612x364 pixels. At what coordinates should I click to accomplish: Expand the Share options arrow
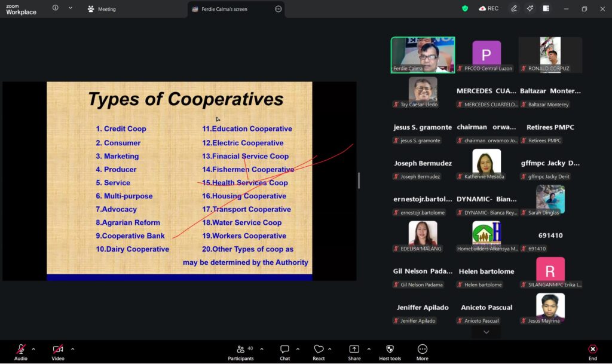(x=369, y=349)
